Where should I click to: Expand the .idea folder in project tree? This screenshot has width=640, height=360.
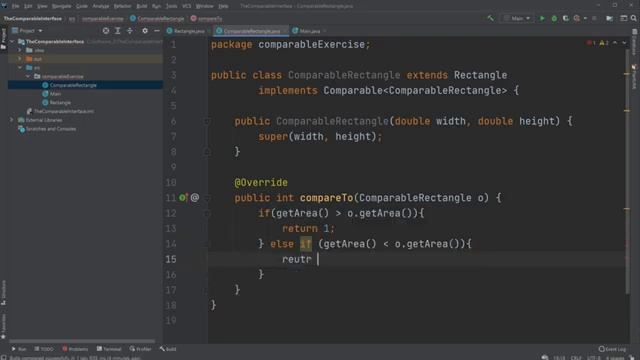coord(20,50)
